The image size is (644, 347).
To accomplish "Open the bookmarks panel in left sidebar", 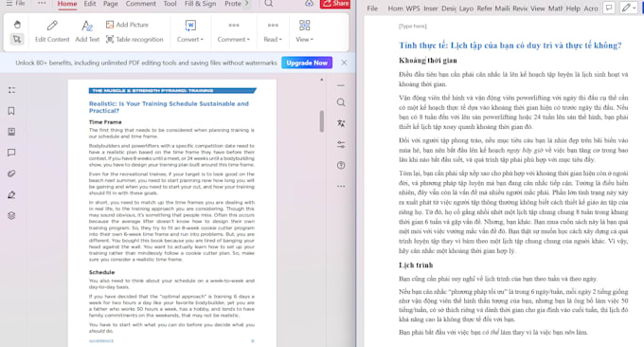I will pyautogui.click(x=11, y=111).
